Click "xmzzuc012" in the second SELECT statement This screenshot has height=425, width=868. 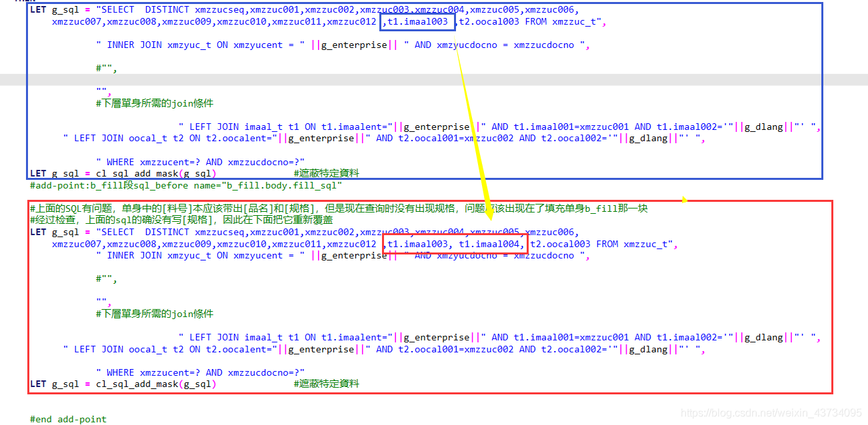(351, 244)
